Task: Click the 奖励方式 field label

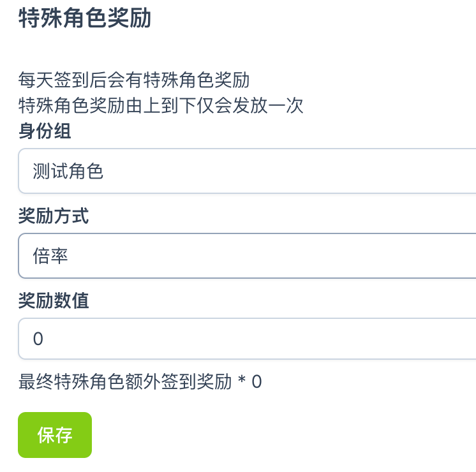Action: (x=54, y=216)
